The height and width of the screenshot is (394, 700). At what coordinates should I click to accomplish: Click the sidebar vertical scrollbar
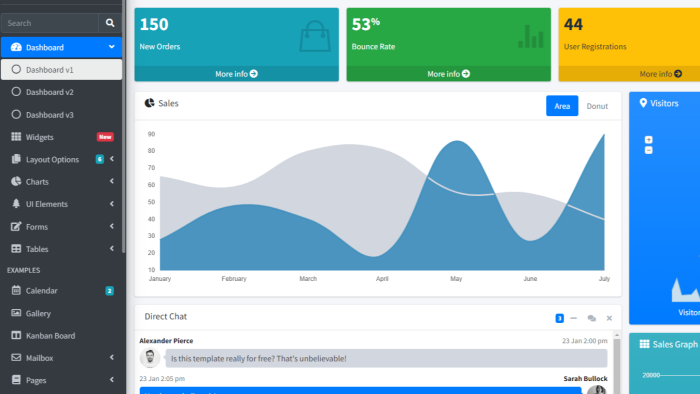pos(124,127)
